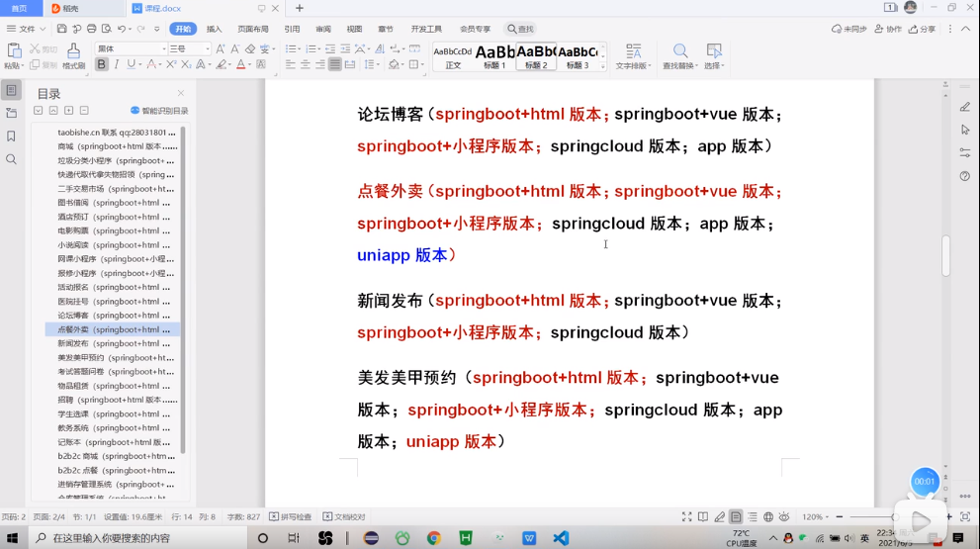Expand all outline levels with plus button
The image size is (980, 549).
[x=69, y=111]
